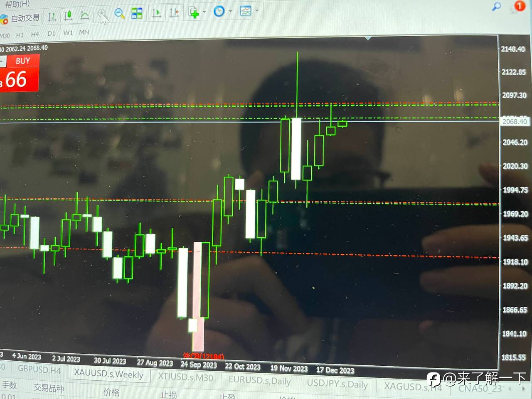Toggle the 自动交易 auto trading button
The image size is (532, 399).
point(20,18)
